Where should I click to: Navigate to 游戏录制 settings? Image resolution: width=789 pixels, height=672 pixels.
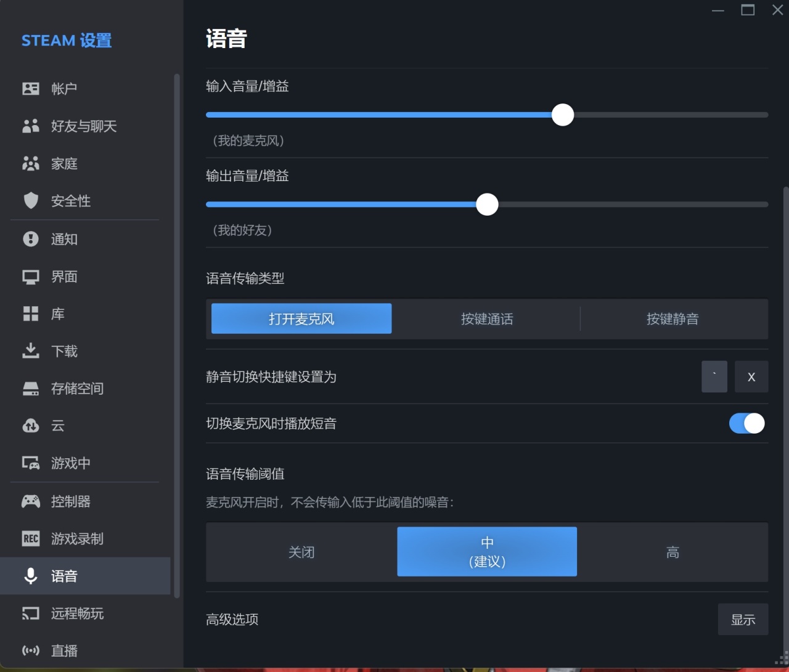pyautogui.click(x=85, y=539)
